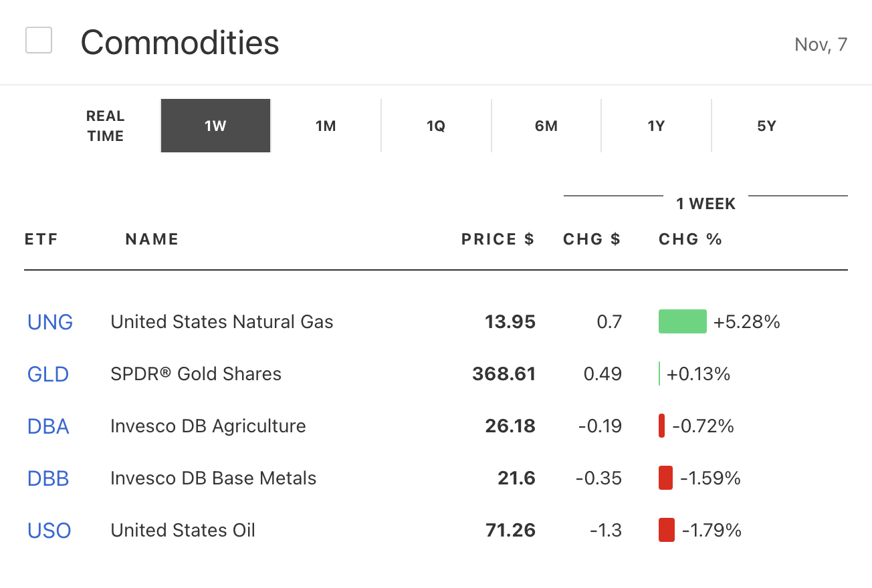Click the NAME column header
Image resolution: width=872 pixels, height=588 pixels.
click(x=152, y=240)
